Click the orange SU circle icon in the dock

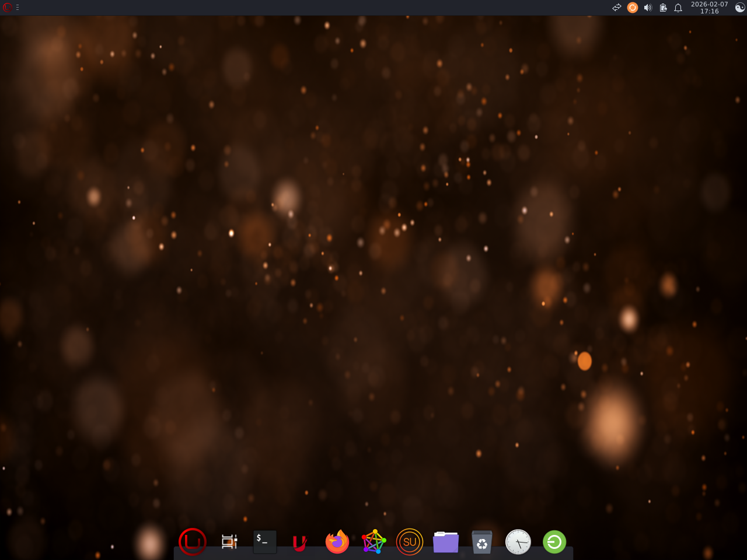pyautogui.click(x=410, y=542)
